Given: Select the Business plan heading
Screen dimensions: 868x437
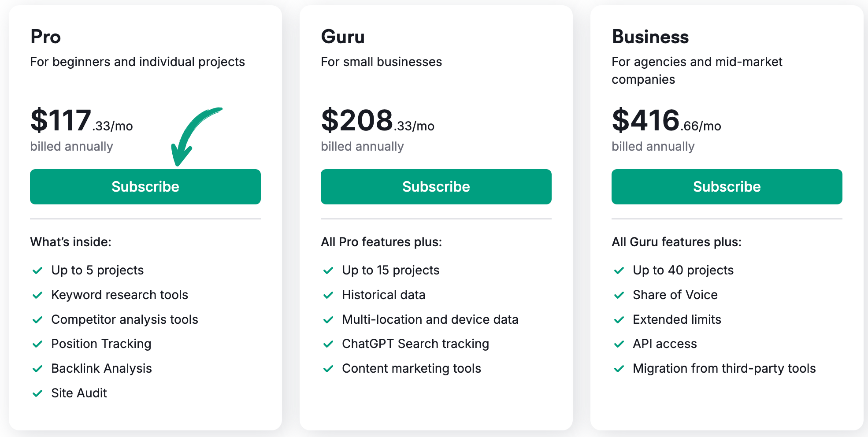Looking at the screenshot, I should click(x=650, y=37).
